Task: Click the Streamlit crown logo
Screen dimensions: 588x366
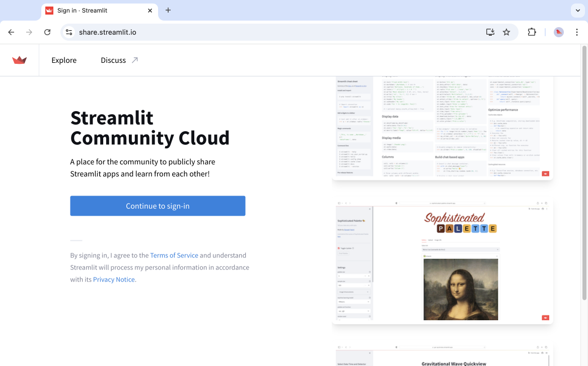Action: tap(19, 60)
